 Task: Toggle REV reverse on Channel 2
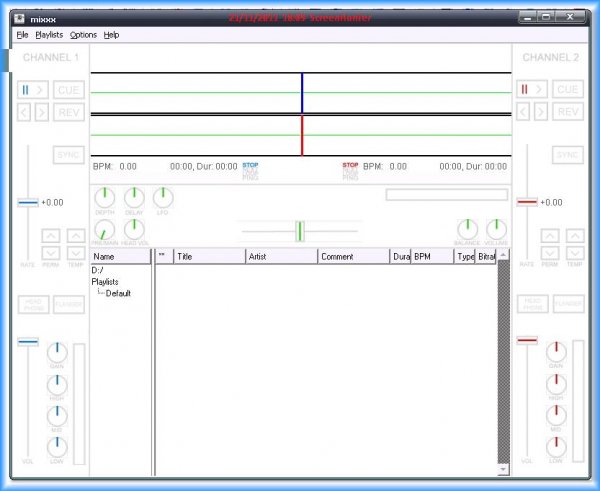[568, 112]
